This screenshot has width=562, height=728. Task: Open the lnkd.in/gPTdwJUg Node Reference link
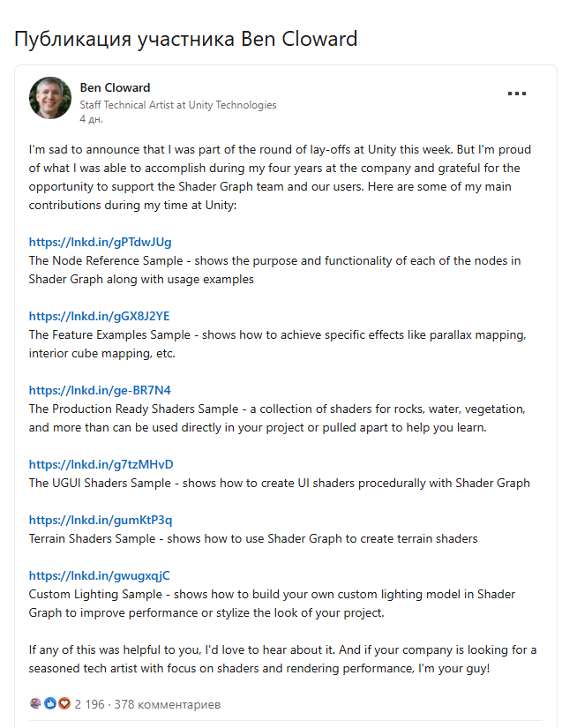100,242
